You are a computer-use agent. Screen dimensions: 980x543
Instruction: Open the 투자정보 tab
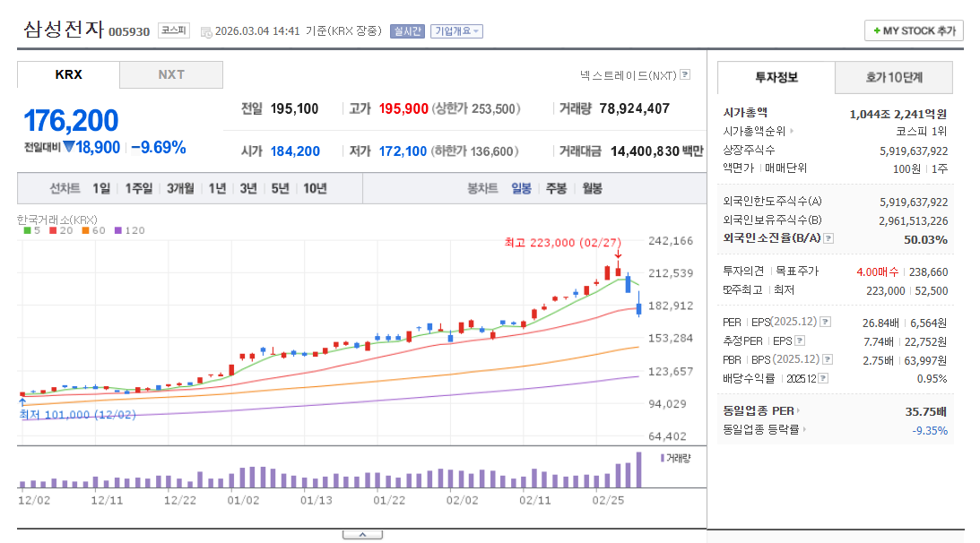point(776,77)
